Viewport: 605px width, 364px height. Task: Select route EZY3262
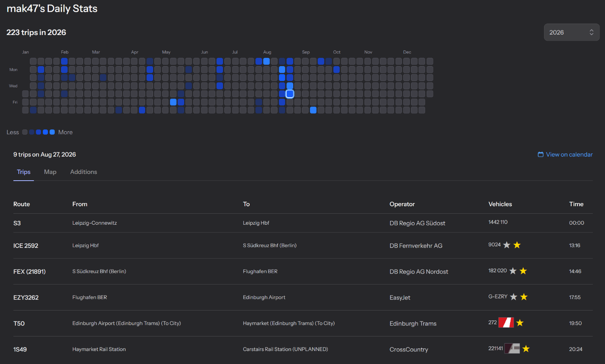coord(26,297)
